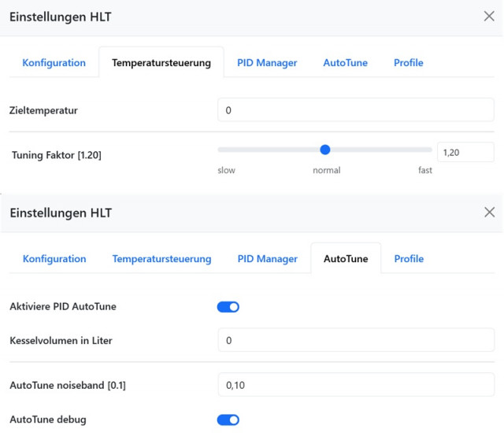Click the Zieltemperatur input field

(355, 110)
